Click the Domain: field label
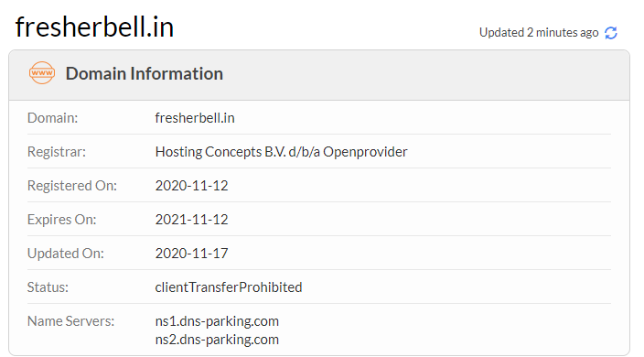 (52, 118)
